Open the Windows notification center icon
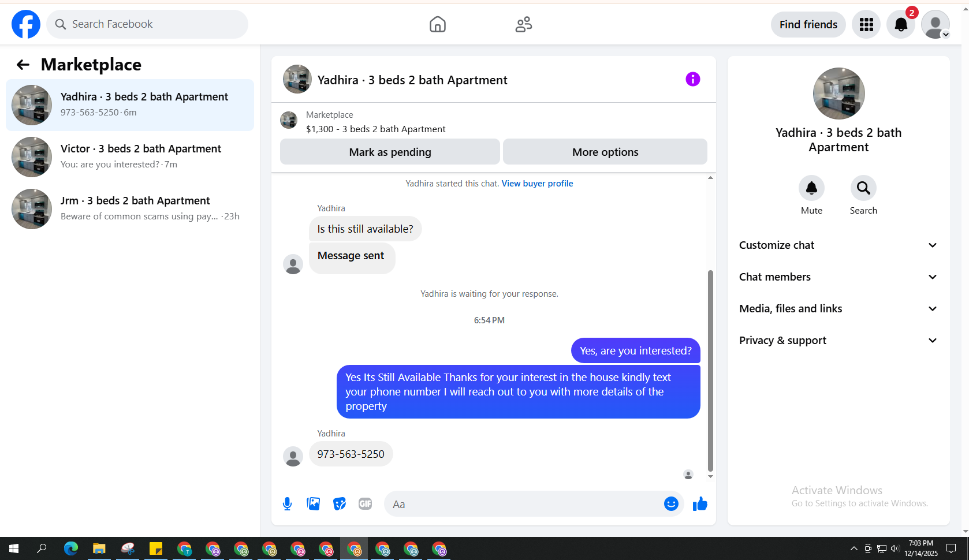Screen dimensions: 969x560 (951, 548)
